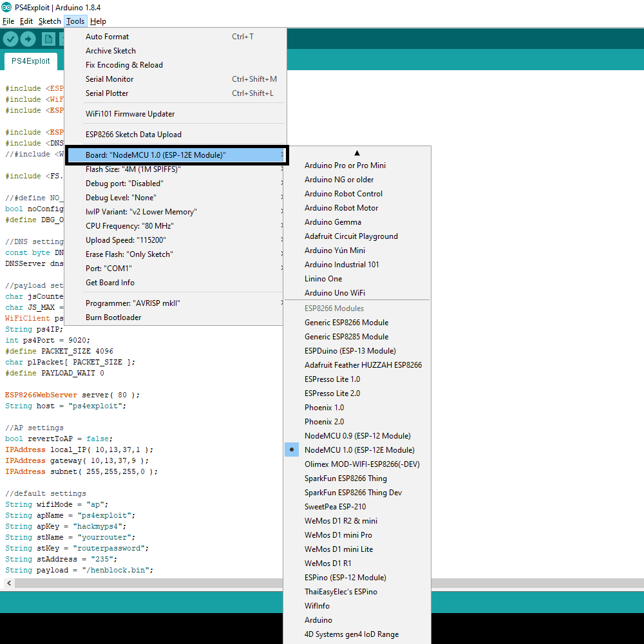This screenshot has height=644, width=644.
Task: Expand Programmer AVRISP mkII submenu
Action: pos(175,303)
